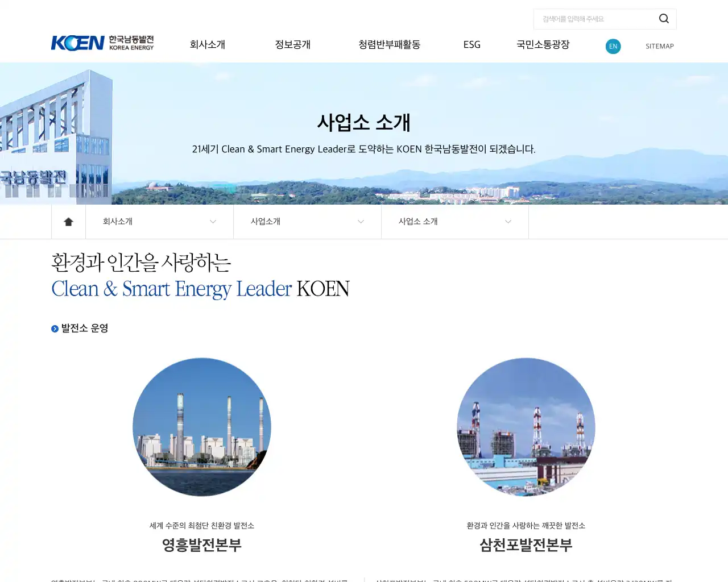The height and width of the screenshot is (582, 728).
Task: Open the SITEMAP link
Action: (659, 47)
